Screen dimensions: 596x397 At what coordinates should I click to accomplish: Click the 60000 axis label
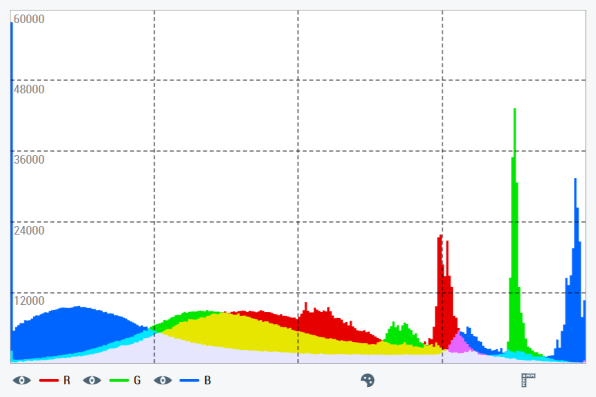pyautogui.click(x=29, y=19)
